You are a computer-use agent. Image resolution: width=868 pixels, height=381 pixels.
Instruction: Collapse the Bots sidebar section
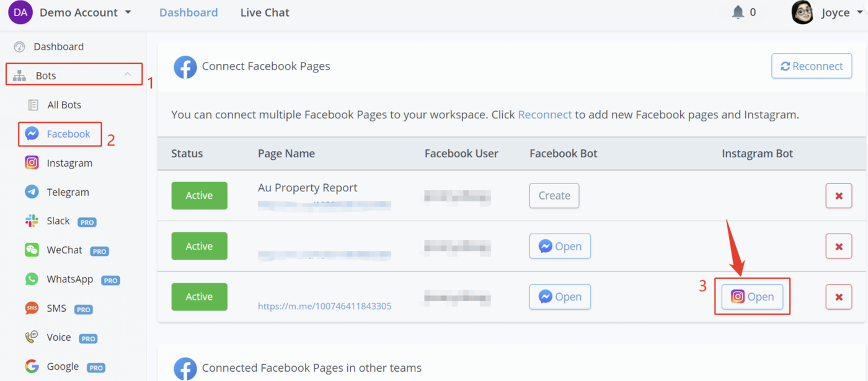coord(127,75)
